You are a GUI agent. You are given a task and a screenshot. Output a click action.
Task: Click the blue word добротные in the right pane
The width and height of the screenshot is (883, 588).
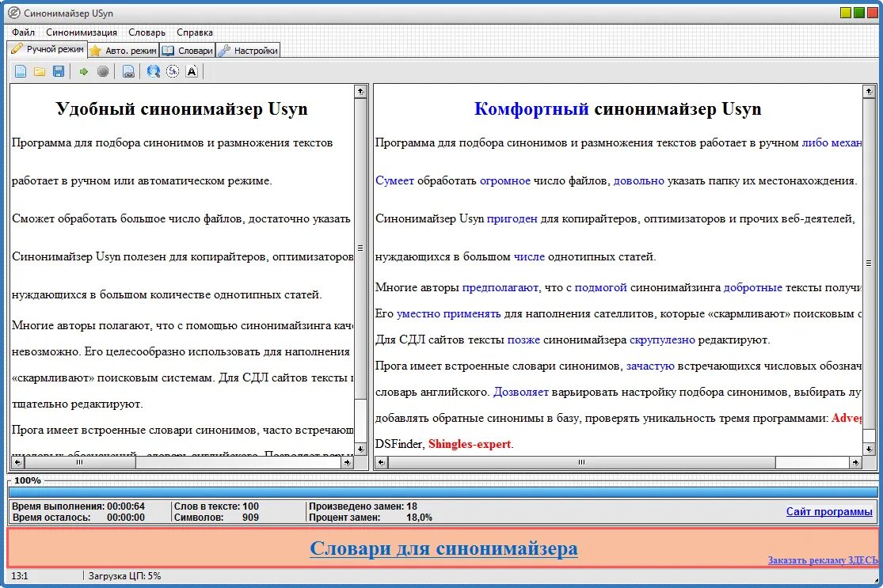pyautogui.click(x=753, y=287)
